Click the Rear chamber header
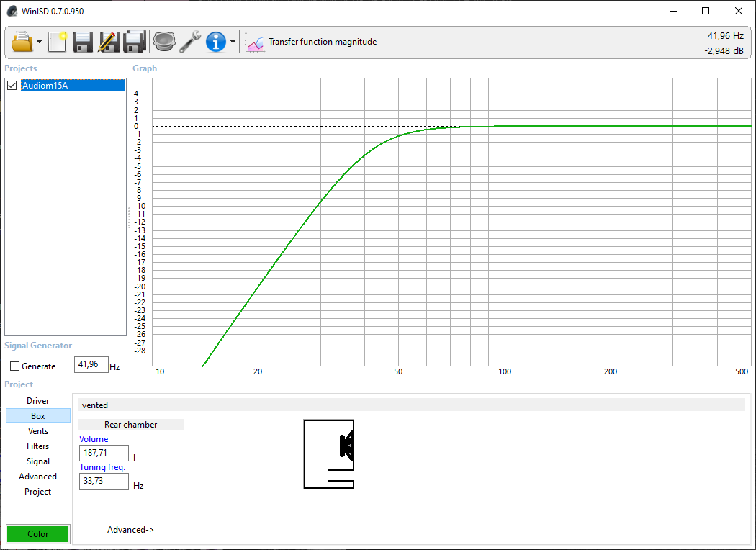 tap(130, 425)
